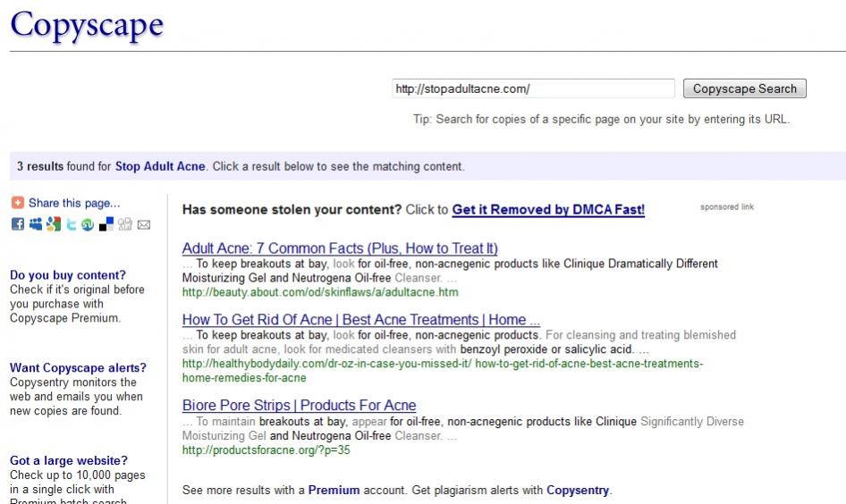Screen dimensions: 846x504
Task: Click the Biore Pore Strips snippet text
Action: coord(463,429)
